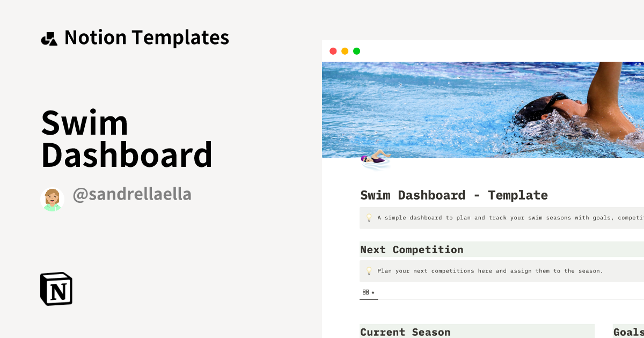
Task: Click the Notion Templates header text
Action: point(147,37)
